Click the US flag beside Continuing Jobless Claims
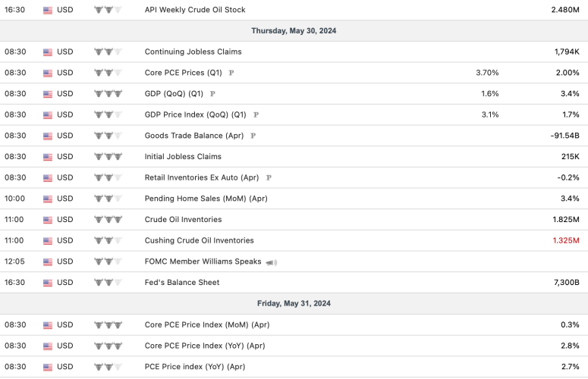588x379 pixels. pos(48,52)
